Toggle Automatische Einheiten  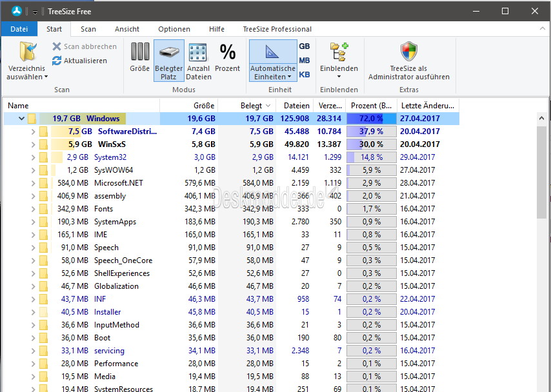click(x=273, y=61)
